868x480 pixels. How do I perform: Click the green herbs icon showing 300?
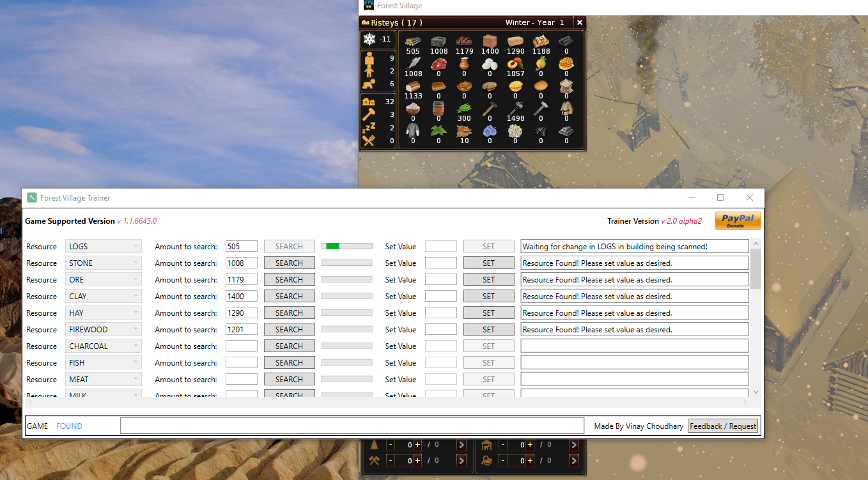coord(464,108)
